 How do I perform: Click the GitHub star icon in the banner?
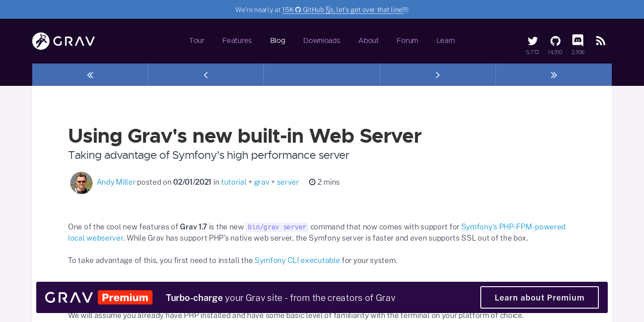coord(298,9)
